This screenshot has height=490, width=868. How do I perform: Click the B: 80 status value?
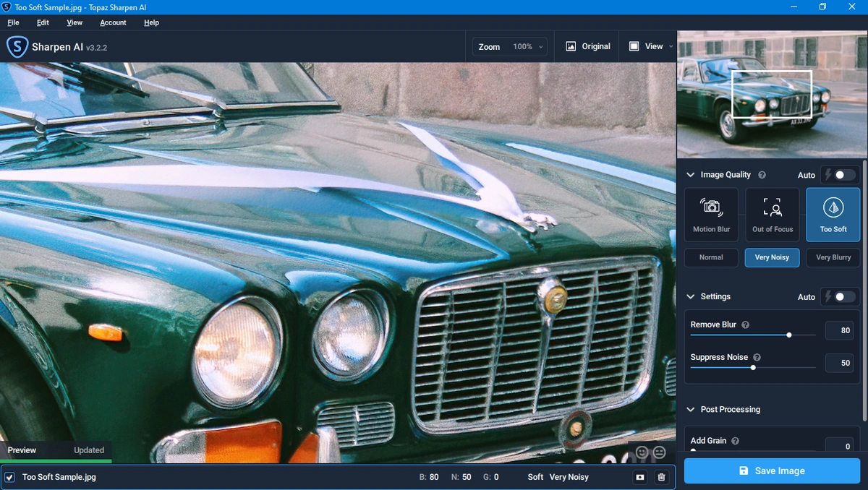tap(429, 477)
